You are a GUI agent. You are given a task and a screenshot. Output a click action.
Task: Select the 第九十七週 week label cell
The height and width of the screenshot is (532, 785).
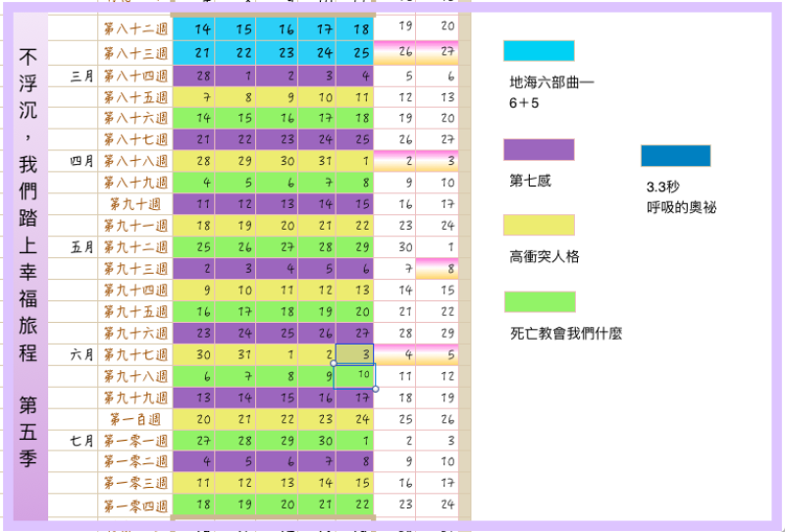coord(135,354)
